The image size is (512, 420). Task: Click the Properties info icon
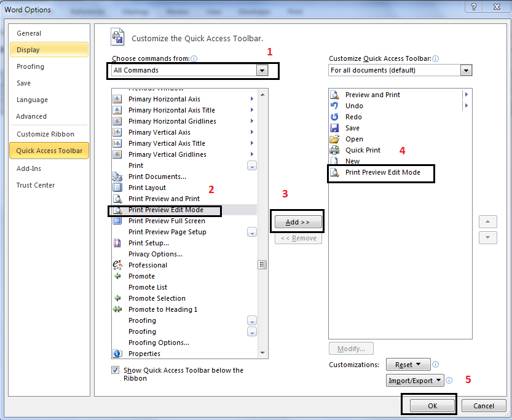(x=117, y=354)
